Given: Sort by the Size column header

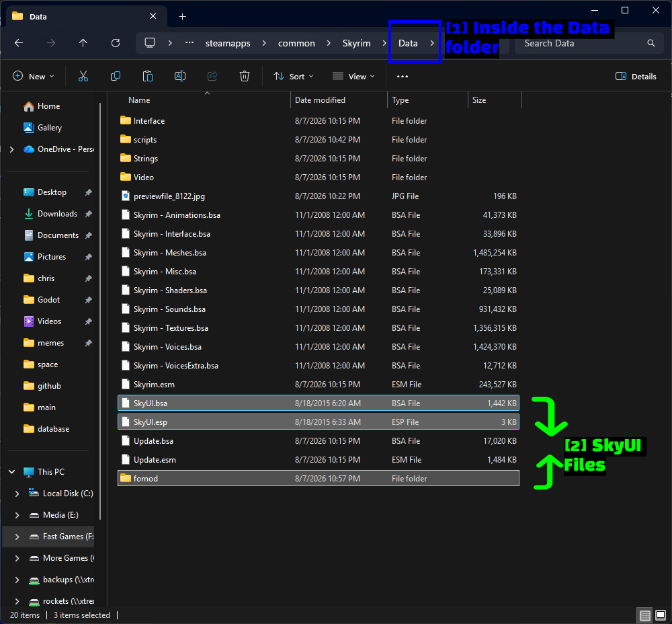Looking at the screenshot, I should pyautogui.click(x=478, y=100).
